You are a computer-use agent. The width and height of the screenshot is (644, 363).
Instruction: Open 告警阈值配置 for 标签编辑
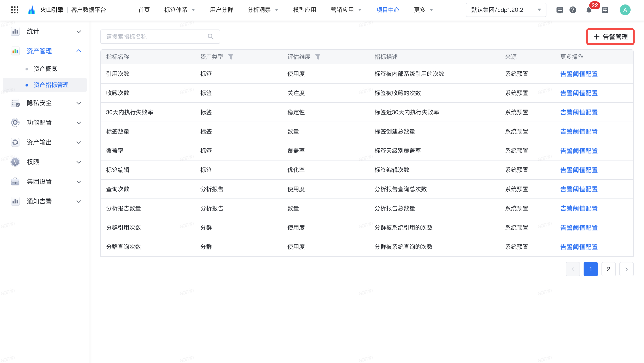(579, 170)
